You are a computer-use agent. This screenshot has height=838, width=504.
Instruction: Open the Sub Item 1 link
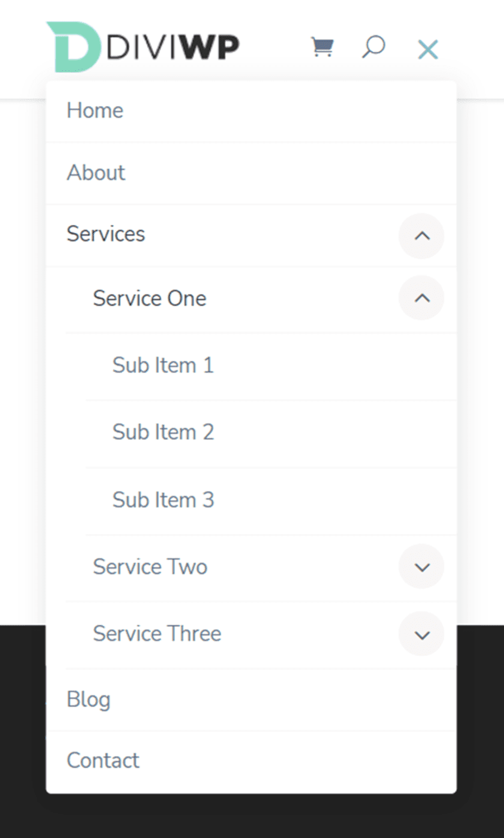(163, 364)
